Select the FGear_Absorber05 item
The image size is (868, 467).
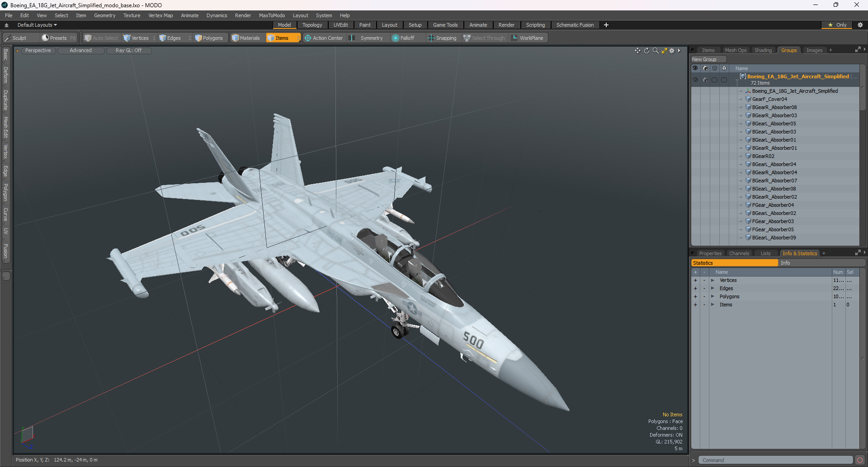[x=773, y=229]
